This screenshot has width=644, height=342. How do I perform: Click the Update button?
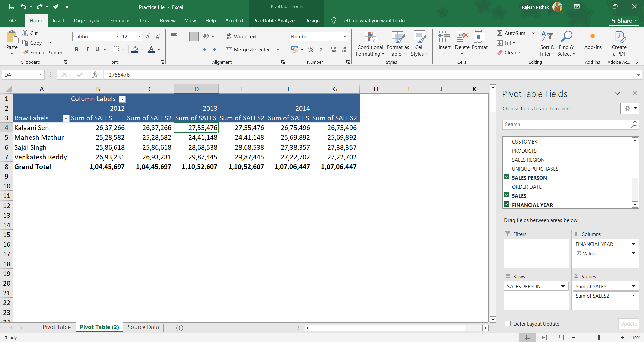point(628,324)
